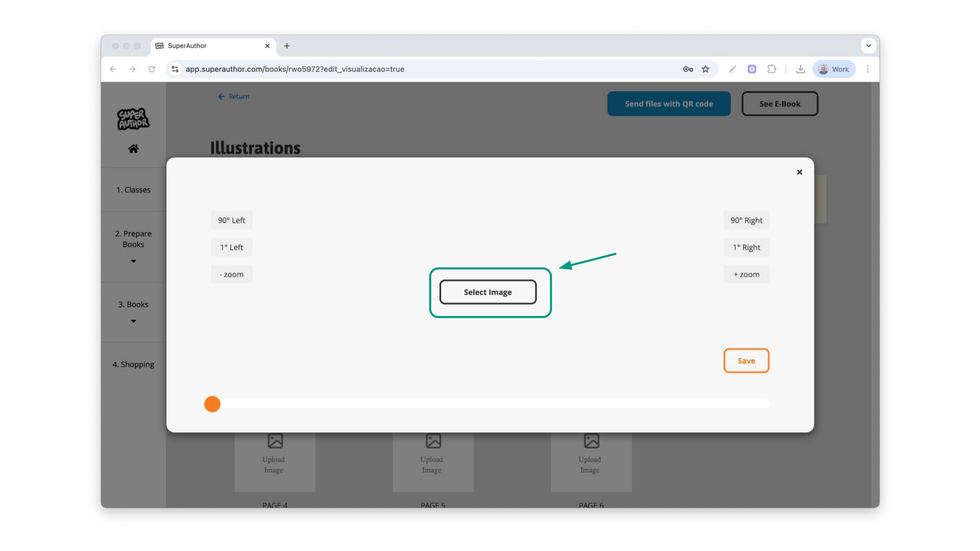The image size is (980, 551).
Task: Click the address bar URL
Action: click(x=295, y=69)
